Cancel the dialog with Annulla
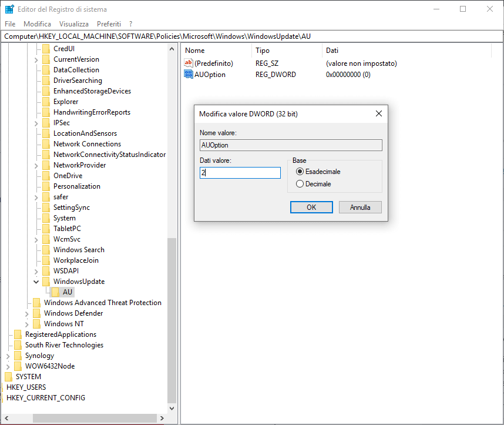 (x=360, y=207)
